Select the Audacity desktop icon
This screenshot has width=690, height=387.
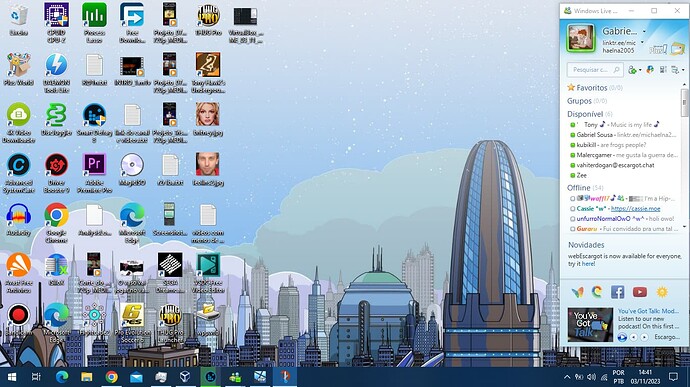click(x=18, y=220)
